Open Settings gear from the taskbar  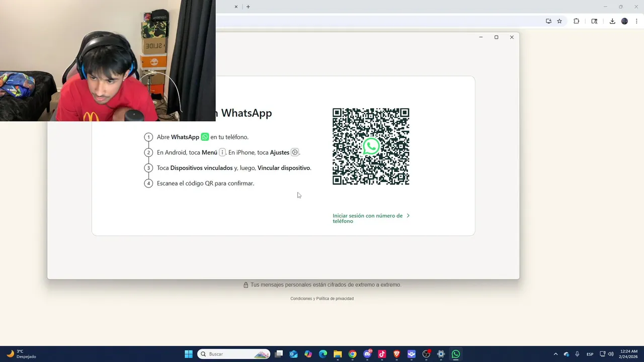coord(441,354)
